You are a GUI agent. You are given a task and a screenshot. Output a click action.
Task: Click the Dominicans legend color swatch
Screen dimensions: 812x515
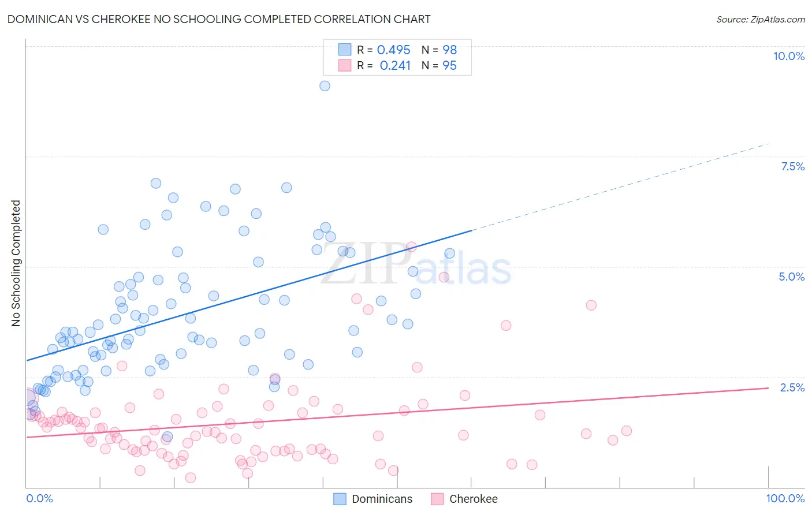coord(340,499)
